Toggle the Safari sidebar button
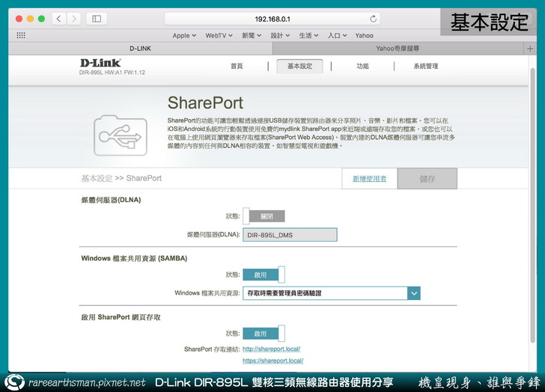Viewport: 545px width, 392px height. pyautogui.click(x=97, y=18)
